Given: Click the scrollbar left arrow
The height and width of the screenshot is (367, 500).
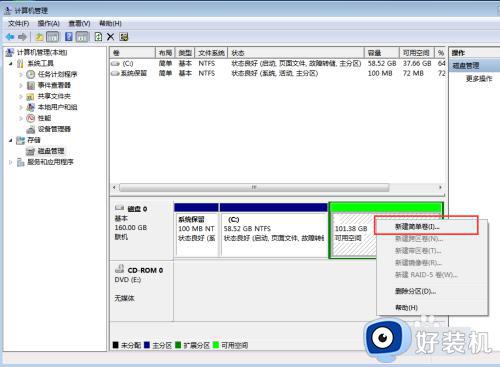Looking at the screenshot, I should click(x=114, y=187).
